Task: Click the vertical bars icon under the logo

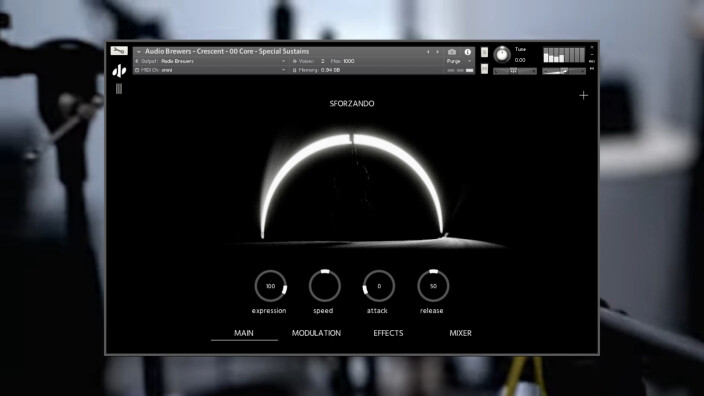Action: click(119, 89)
